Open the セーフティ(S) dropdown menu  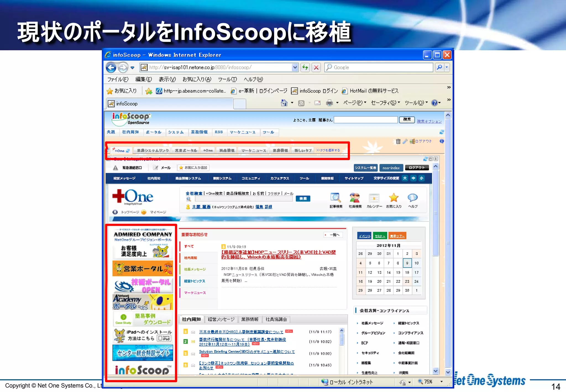(385, 103)
